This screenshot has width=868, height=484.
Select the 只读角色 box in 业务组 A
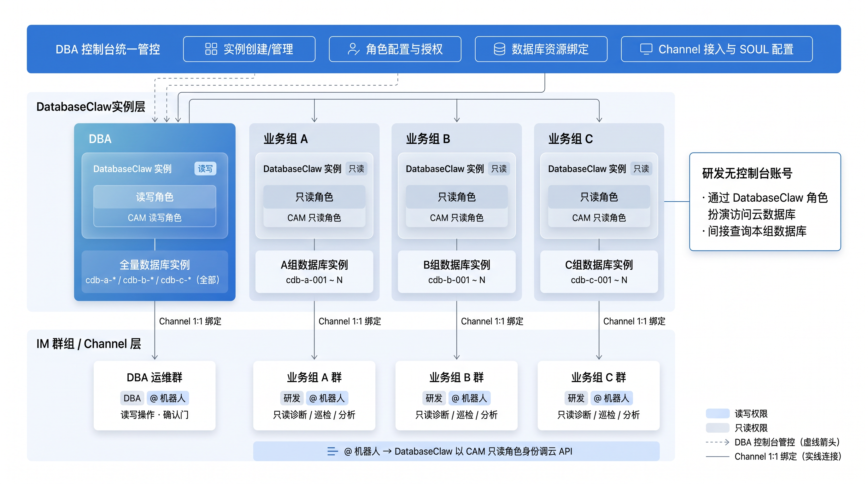[x=314, y=197]
